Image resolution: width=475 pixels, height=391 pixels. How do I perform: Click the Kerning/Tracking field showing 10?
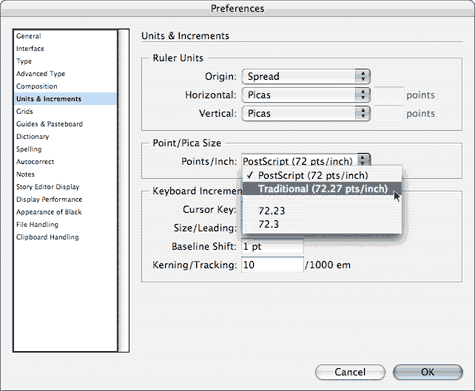pyautogui.click(x=272, y=265)
